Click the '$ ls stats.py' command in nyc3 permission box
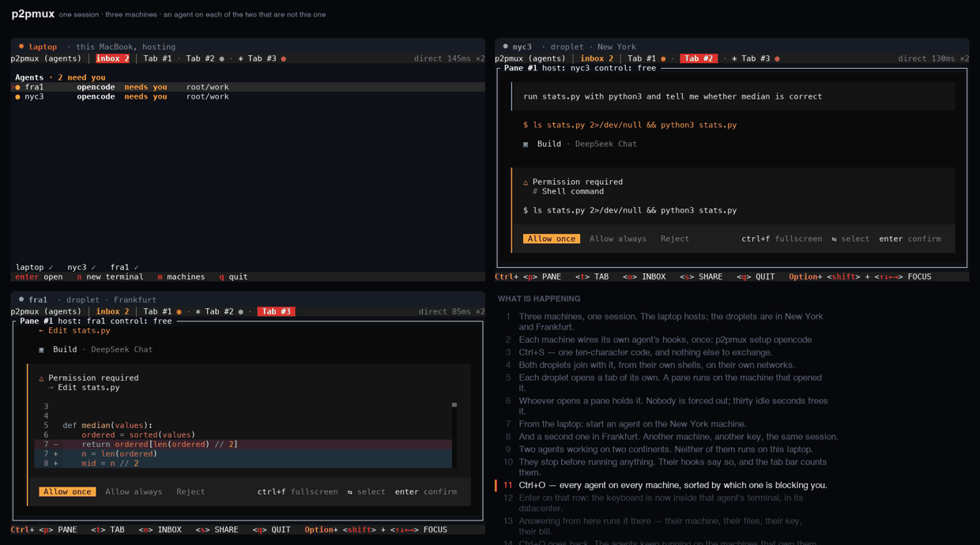The width and height of the screenshot is (980, 545). 630,210
